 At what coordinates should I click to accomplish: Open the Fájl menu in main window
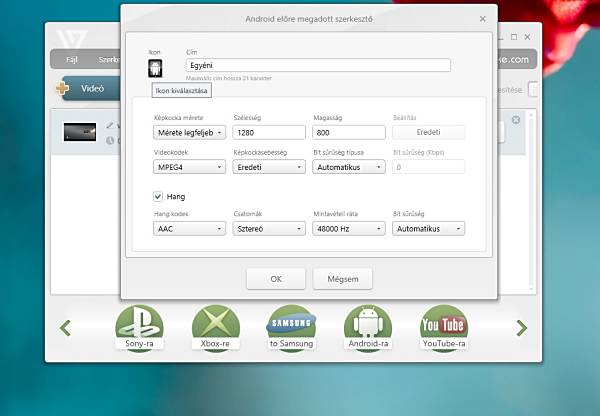pyautogui.click(x=72, y=60)
